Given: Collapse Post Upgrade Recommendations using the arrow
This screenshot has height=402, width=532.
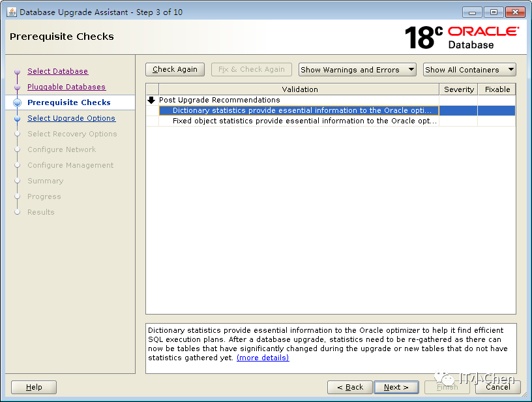Looking at the screenshot, I should tap(151, 100).
